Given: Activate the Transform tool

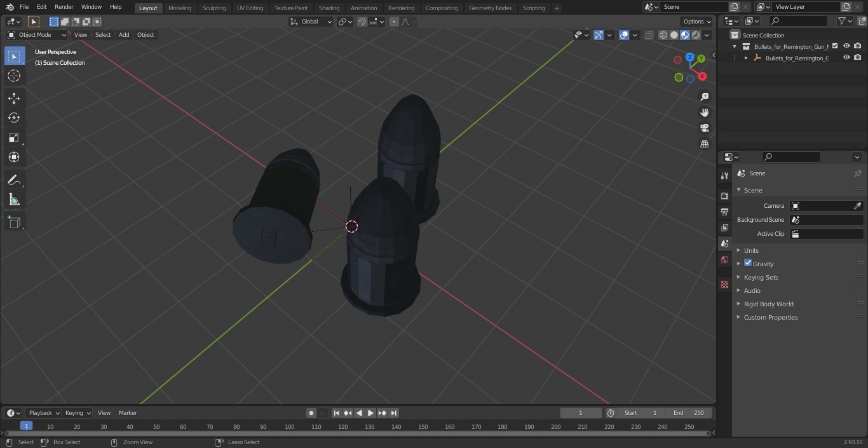Looking at the screenshot, I should click(14, 157).
